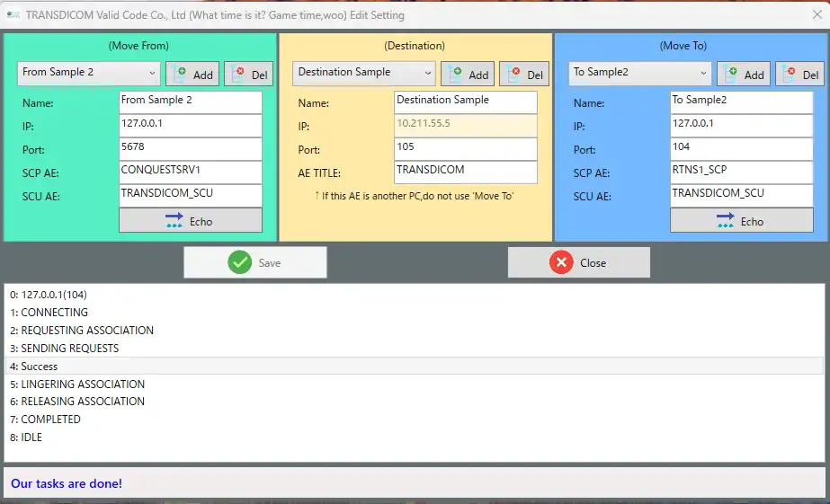The height and width of the screenshot is (504, 830).
Task: Click the Destination IP field 10.211.55.5
Action: point(466,126)
